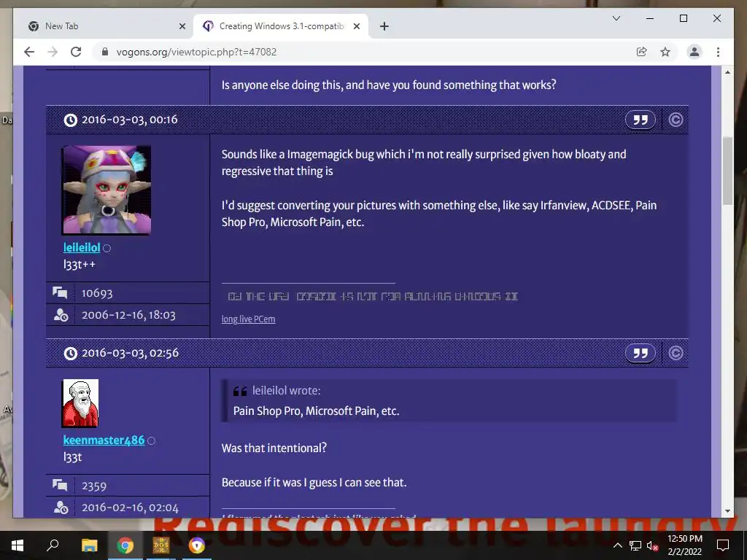
Task: Select the timestamp 2016-03-03, 00:16
Action: click(x=130, y=120)
